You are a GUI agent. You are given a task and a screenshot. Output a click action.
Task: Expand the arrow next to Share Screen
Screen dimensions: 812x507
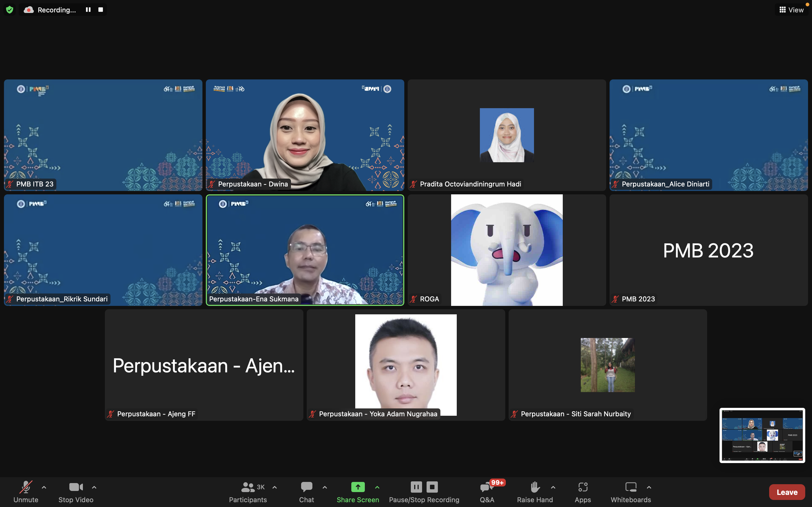[377, 487]
